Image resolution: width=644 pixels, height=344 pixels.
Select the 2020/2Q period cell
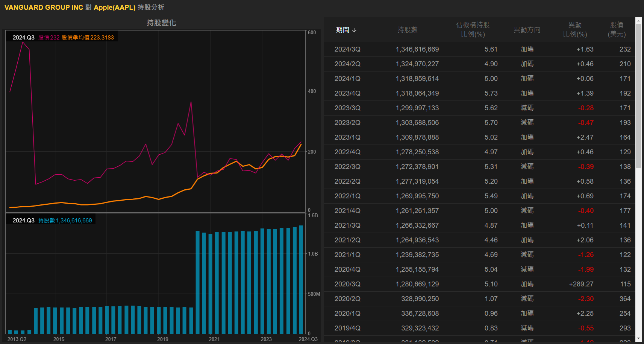tap(347, 299)
